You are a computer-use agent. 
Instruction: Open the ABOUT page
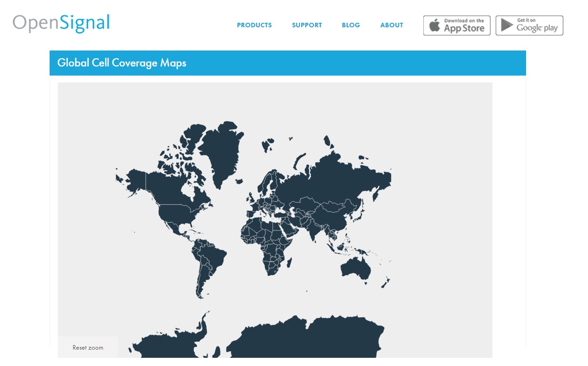(x=391, y=25)
